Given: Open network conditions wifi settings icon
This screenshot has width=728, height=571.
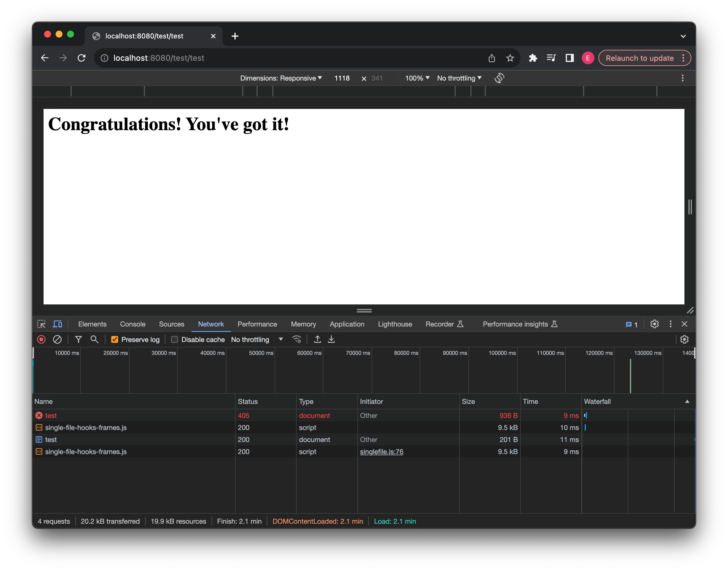Looking at the screenshot, I should pyautogui.click(x=296, y=339).
